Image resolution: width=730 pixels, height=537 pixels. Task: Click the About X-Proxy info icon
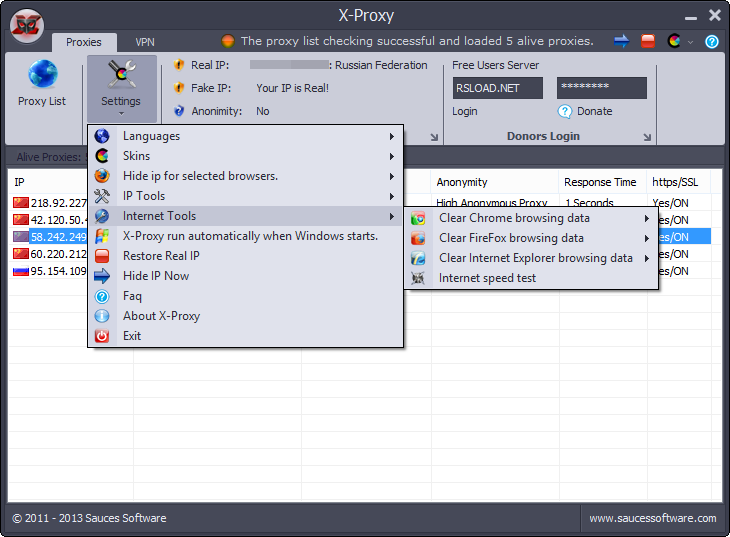[x=102, y=316]
